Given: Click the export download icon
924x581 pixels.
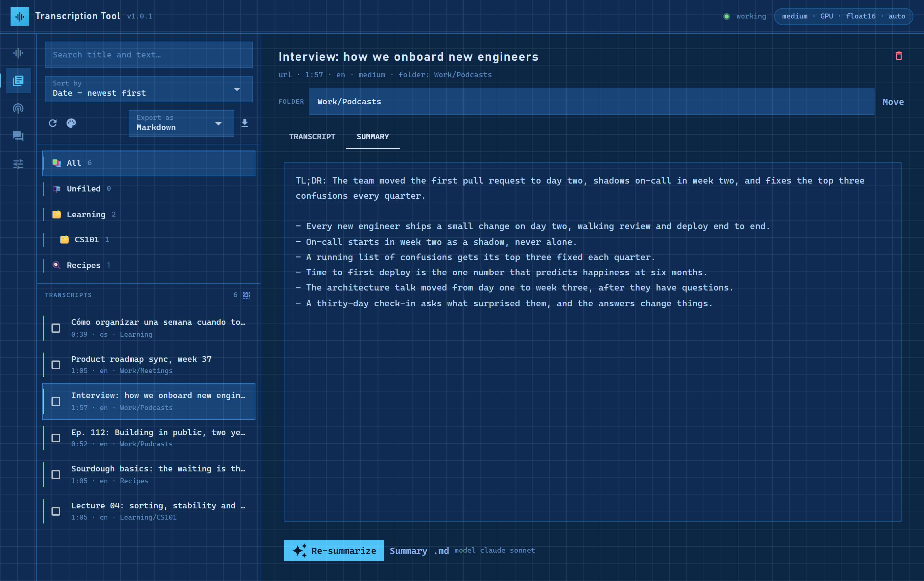Looking at the screenshot, I should point(245,123).
